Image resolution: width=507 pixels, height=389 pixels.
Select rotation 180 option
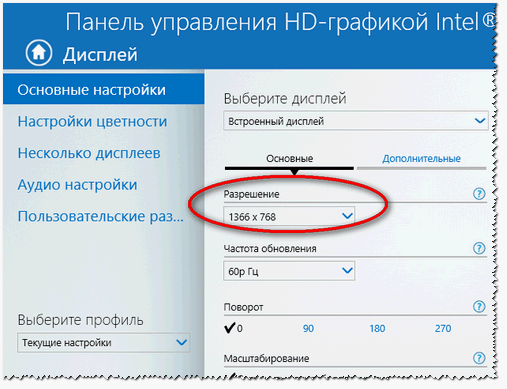tap(377, 329)
